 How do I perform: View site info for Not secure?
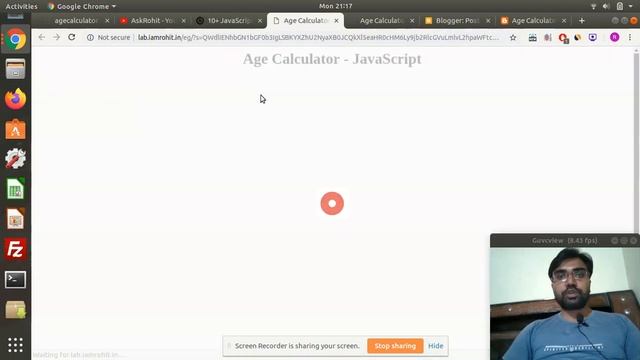109,37
